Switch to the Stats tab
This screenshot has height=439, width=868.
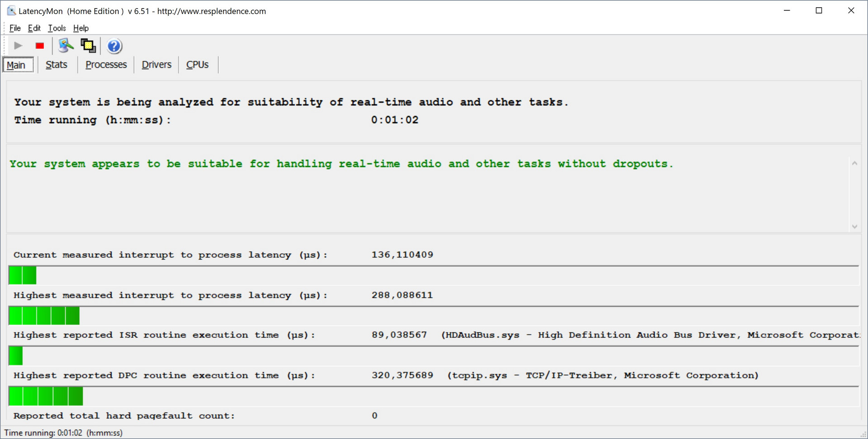[x=57, y=65]
